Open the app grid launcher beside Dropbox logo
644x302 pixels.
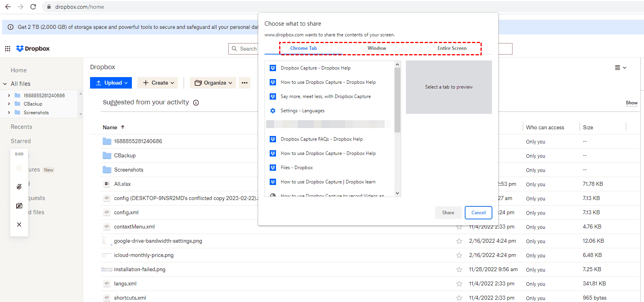(x=8, y=49)
